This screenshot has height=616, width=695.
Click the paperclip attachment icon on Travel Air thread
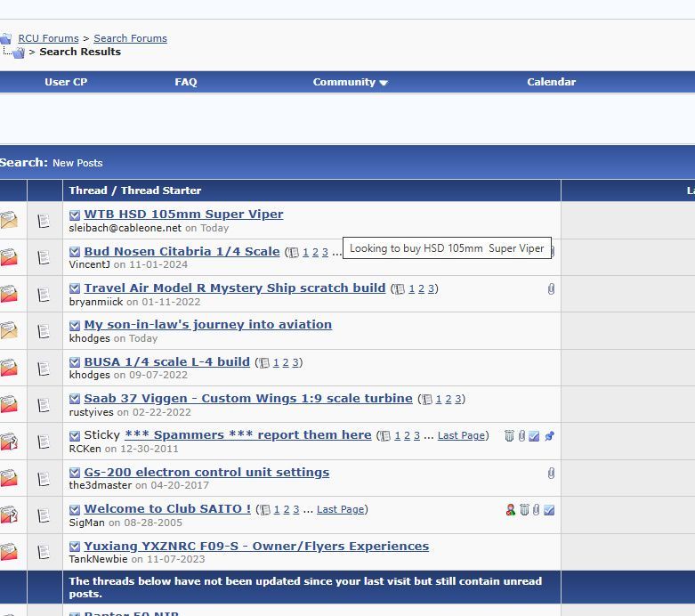coord(551,288)
